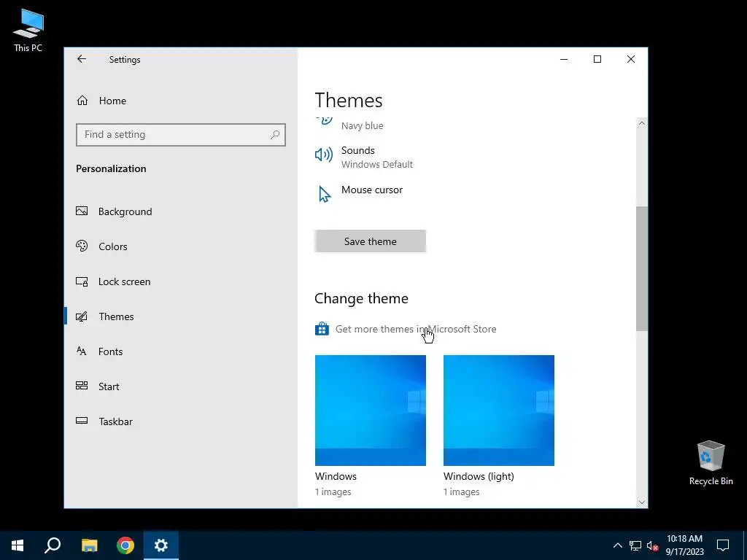Viewport: 747px width, 560px height.
Task: Show hidden system tray icons
Action: point(617,545)
